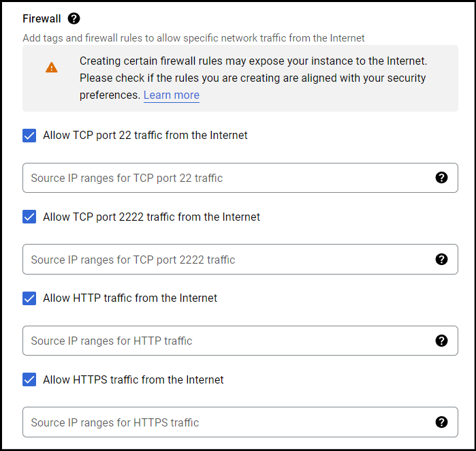
Task: Click the 'Allow TCP port 22 traffic' label text
Action: tap(145, 136)
